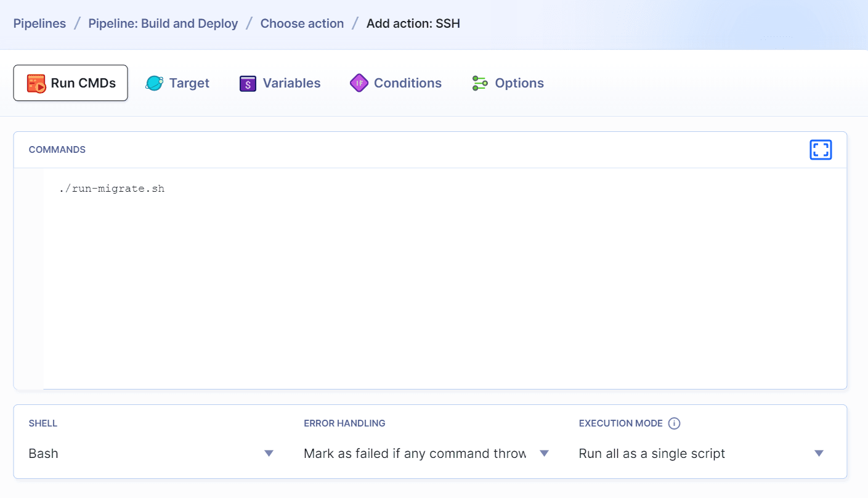This screenshot has width=868, height=498.
Task: Click the green sliders Options icon
Action: (480, 83)
